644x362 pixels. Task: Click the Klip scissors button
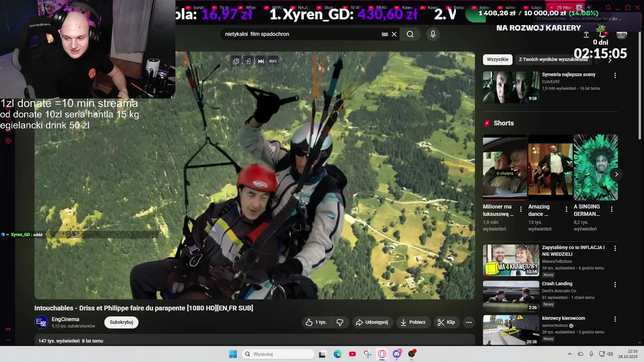click(446, 322)
